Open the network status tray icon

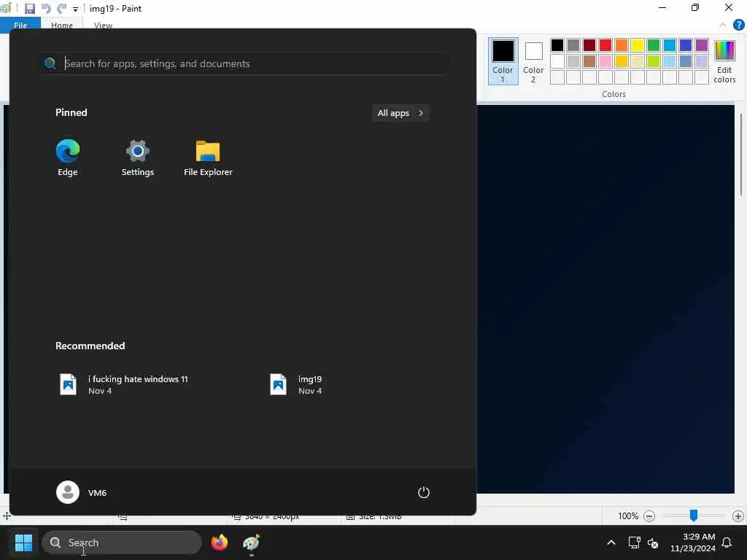[634, 542]
